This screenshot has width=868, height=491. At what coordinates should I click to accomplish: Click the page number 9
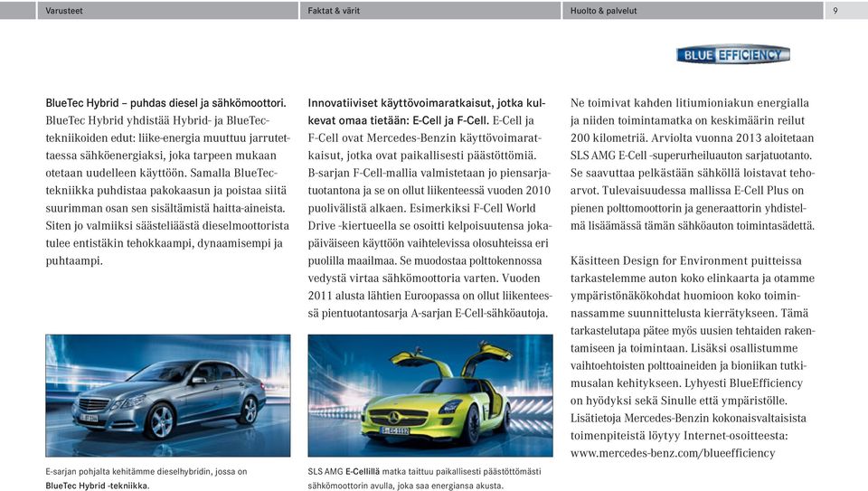pos(835,11)
